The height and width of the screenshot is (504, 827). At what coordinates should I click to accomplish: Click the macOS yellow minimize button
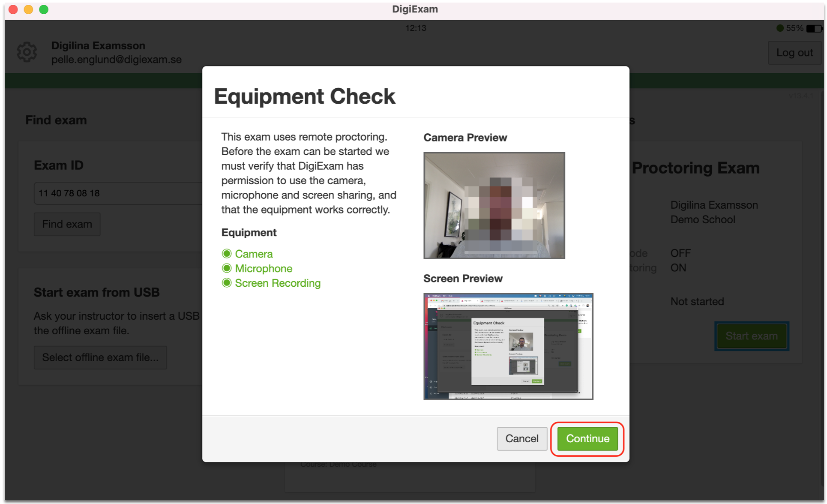click(29, 9)
